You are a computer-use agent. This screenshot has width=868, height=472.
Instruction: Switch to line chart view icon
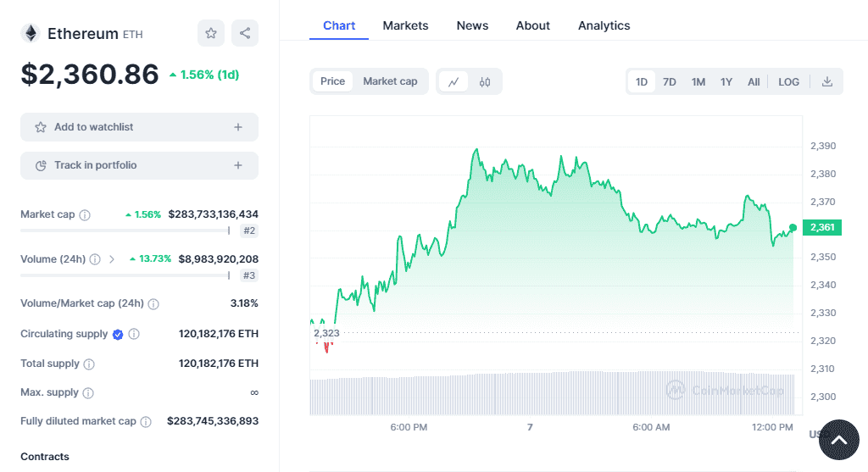(453, 81)
